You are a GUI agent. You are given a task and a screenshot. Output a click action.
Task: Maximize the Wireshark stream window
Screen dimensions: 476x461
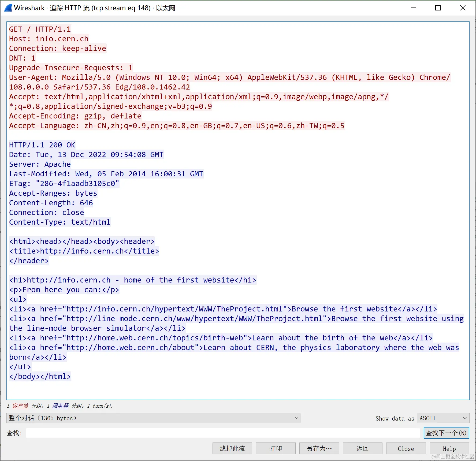438,8
